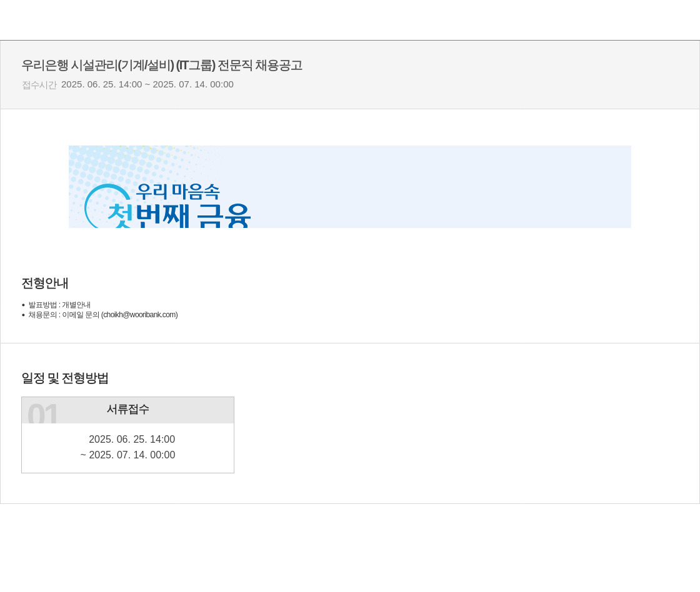Click the 채용문의 email line choikh@wooribank.com
The width and height of the screenshot is (700, 592).
pyautogui.click(x=102, y=315)
